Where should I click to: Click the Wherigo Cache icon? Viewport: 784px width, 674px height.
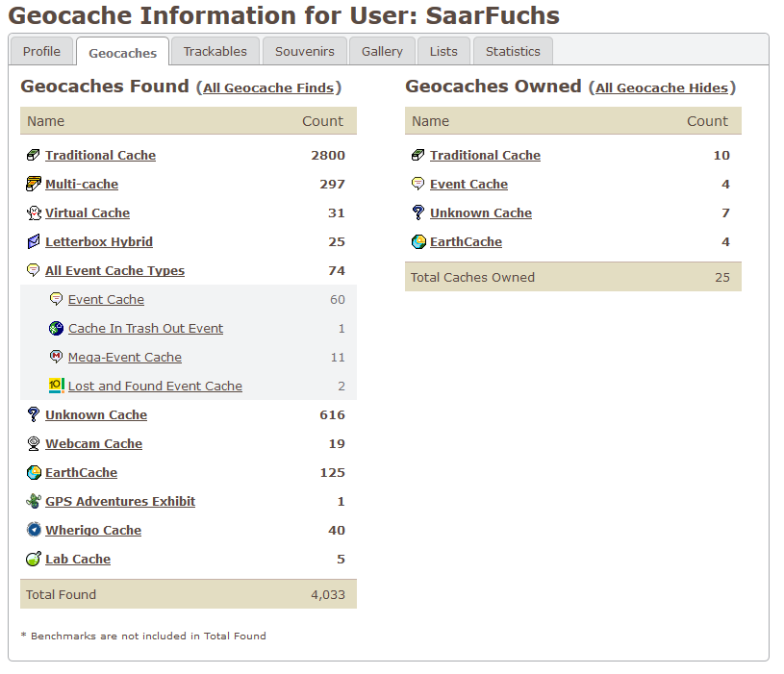34,530
